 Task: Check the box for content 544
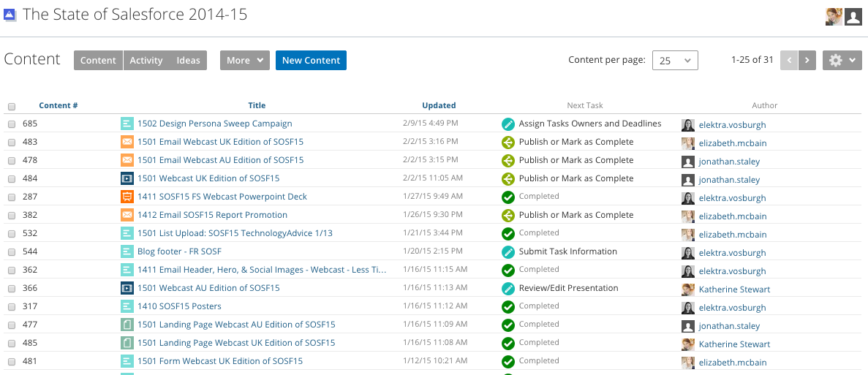click(12, 253)
